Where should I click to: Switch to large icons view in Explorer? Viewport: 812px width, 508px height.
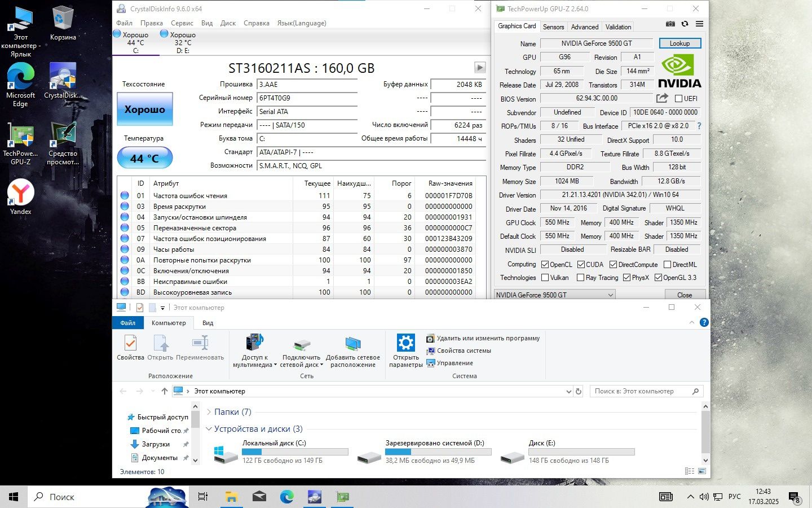point(702,471)
